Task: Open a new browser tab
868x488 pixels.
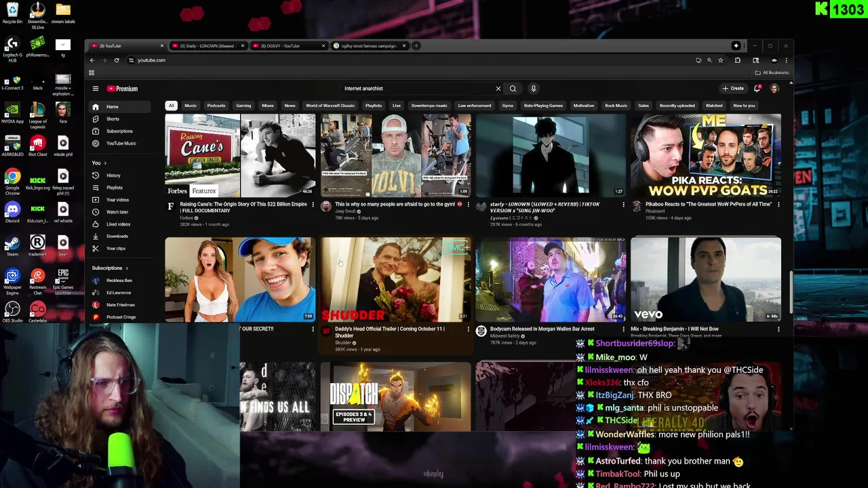Action: coord(417,46)
